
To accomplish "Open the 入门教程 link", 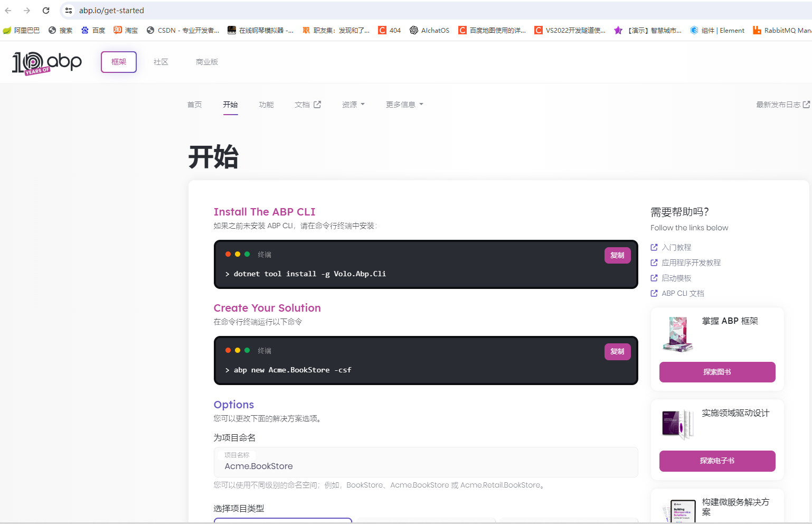I will click(676, 247).
